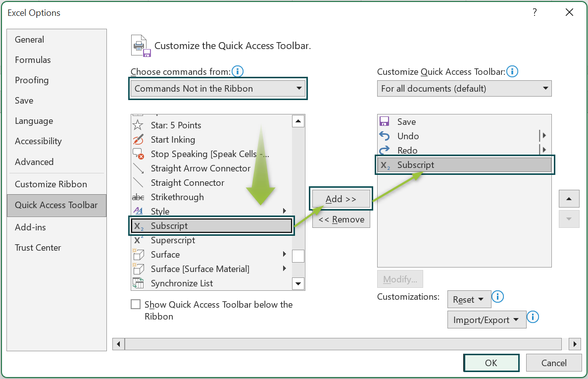Expand Surface Material submenu arrow
The height and width of the screenshot is (379, 588).
click(x=285, y=269)
